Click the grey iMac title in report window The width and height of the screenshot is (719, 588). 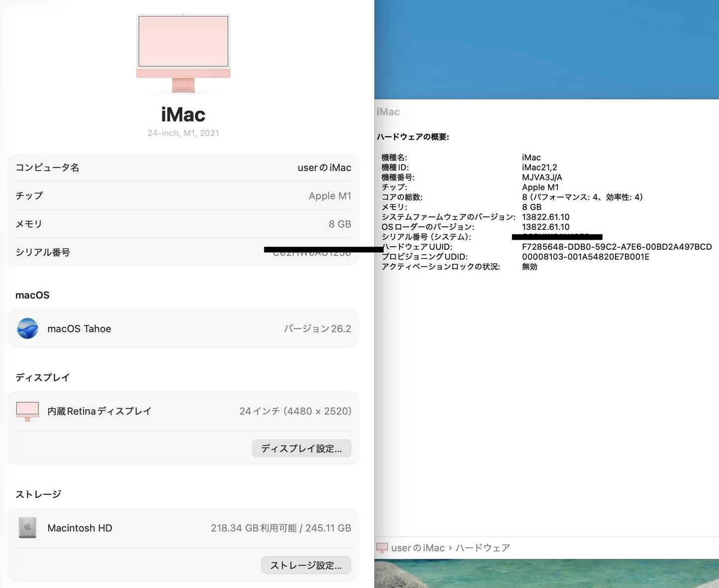point(388,112)
